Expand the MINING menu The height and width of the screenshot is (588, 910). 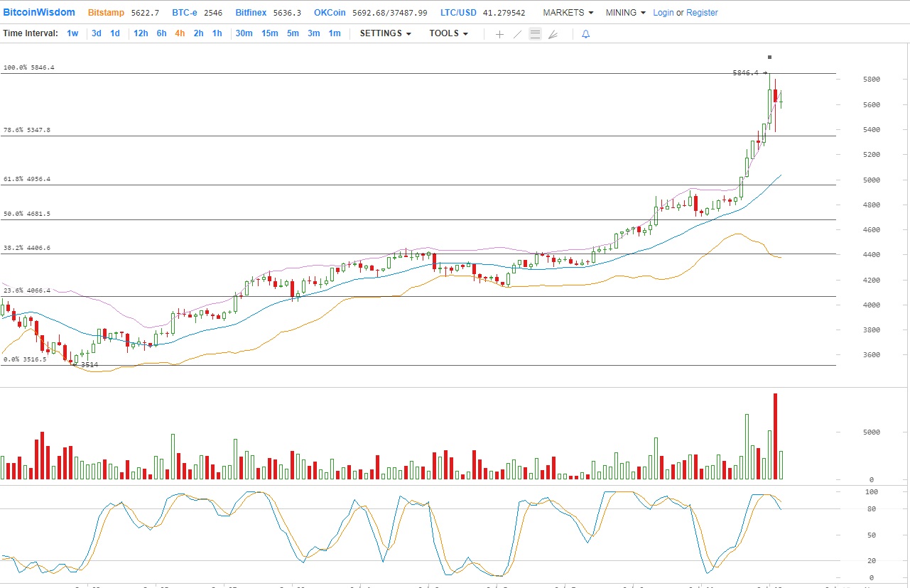pos(625,13)
